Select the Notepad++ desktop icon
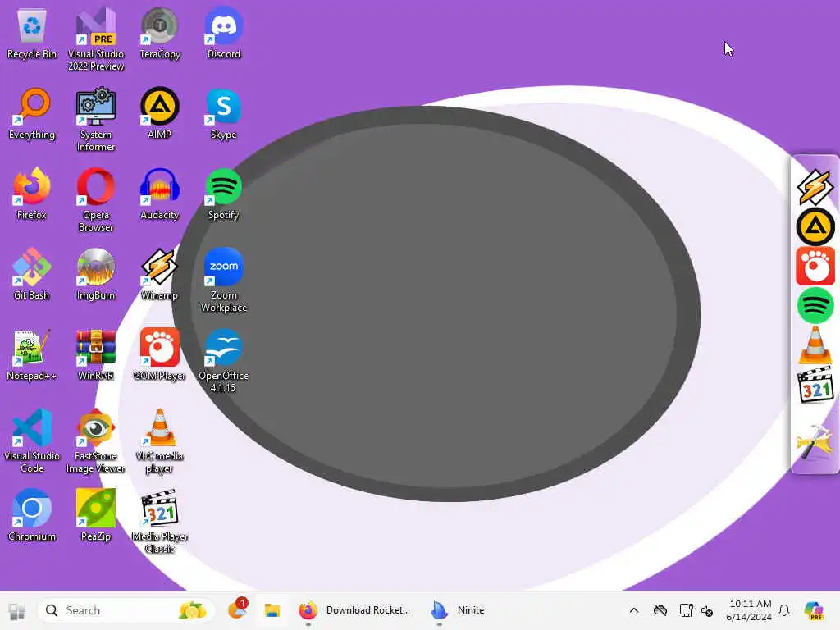 (32, 354)
